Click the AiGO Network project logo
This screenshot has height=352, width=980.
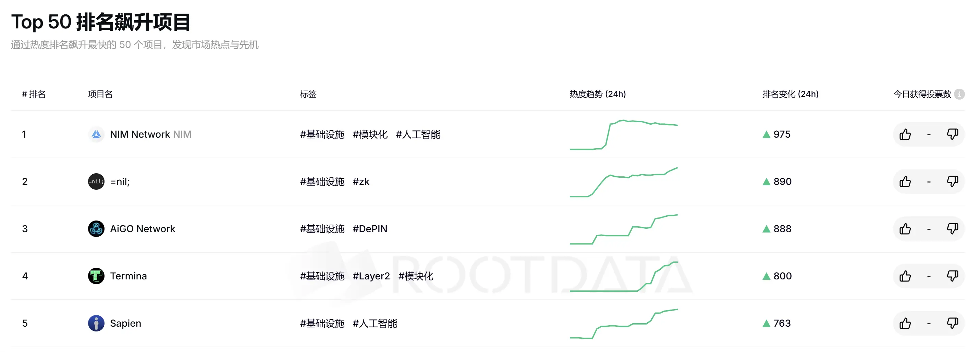[96, 229]
